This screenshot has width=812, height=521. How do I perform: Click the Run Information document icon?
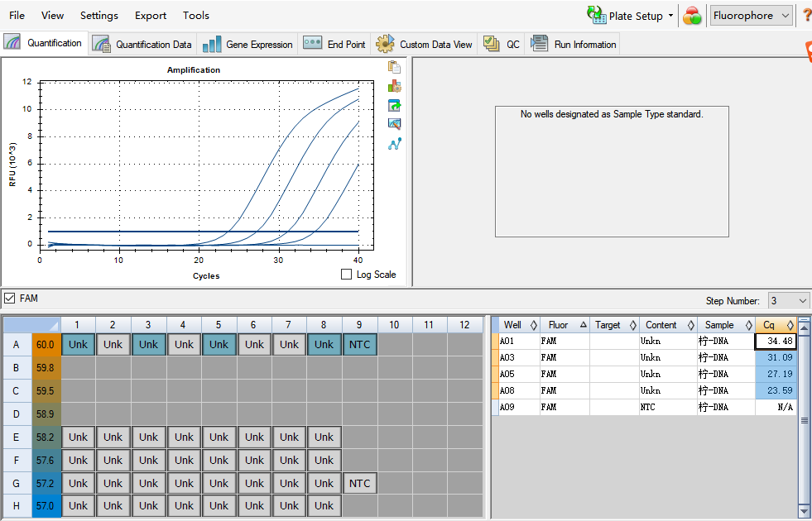[539, 44]
